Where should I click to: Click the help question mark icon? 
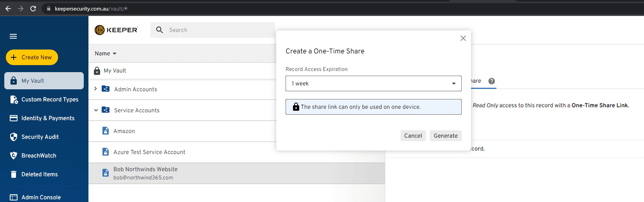491,81
